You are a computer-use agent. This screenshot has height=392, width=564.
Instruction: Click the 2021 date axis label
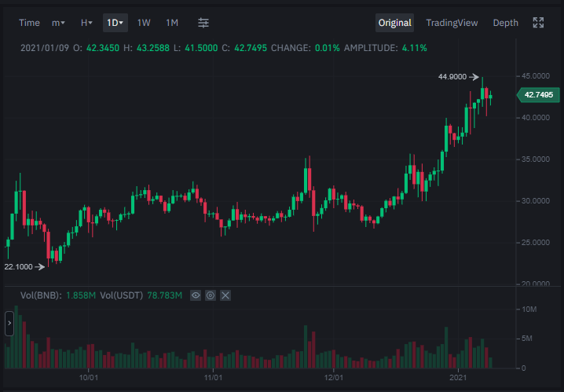[x=458, y=378]
